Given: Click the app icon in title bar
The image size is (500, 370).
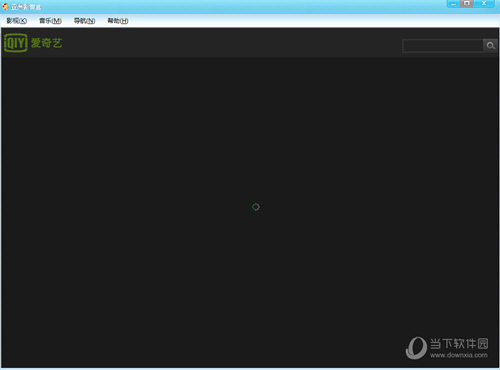Looking at the screenshot, I should 5,6.
